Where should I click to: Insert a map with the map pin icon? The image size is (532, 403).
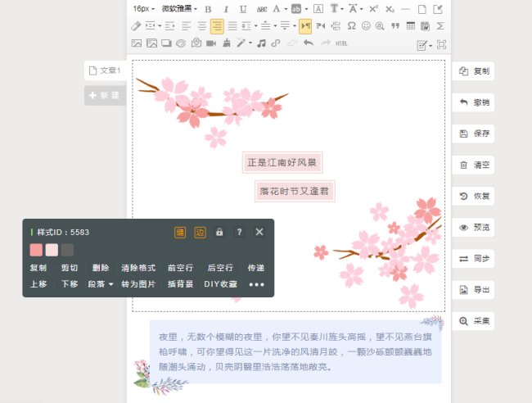coord(196,43)
